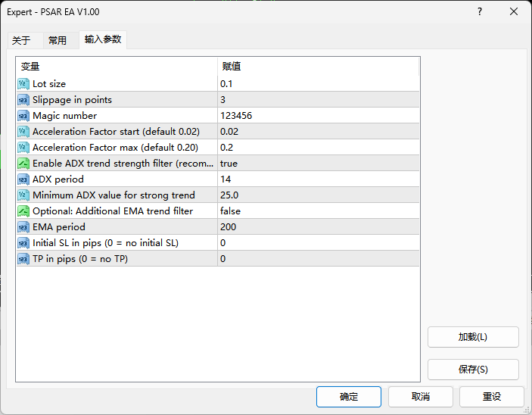Click the Acceleration Factor start icon
The height and width of the screenshot is (415, 532).
tap(23, 132)
